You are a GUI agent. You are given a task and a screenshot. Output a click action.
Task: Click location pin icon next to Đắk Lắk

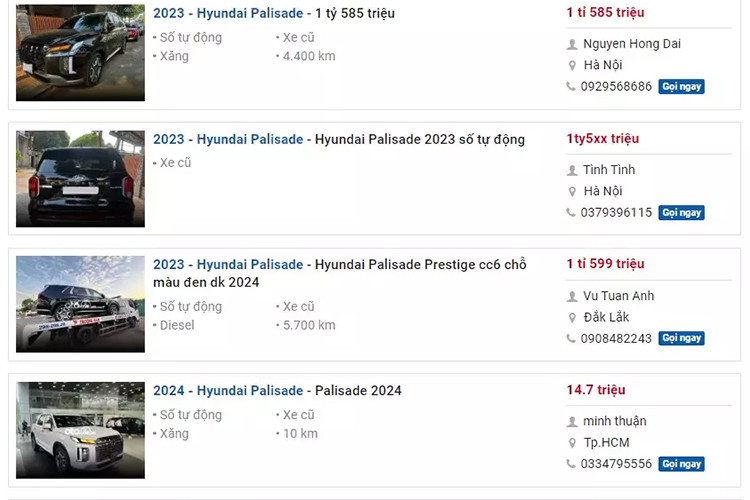(572, 317)
